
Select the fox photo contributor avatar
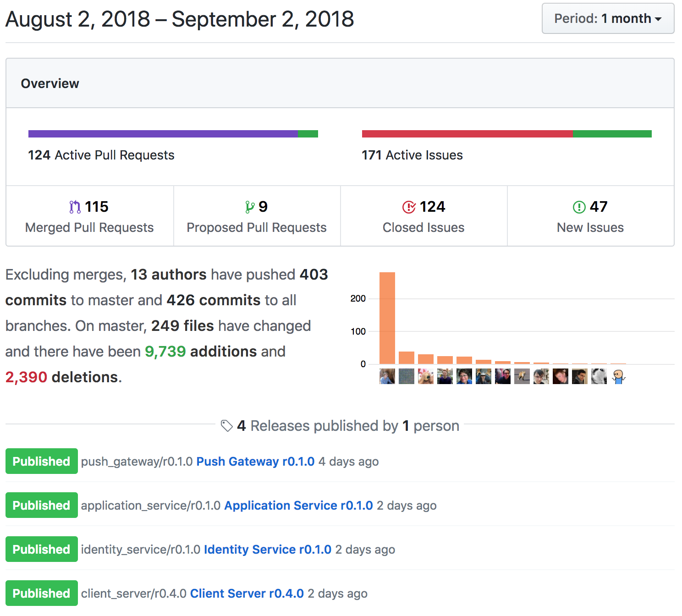coord(522,376)
